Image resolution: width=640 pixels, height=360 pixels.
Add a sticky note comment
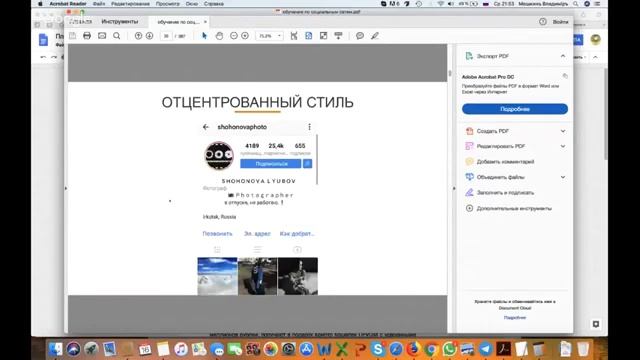pos(360,36)
